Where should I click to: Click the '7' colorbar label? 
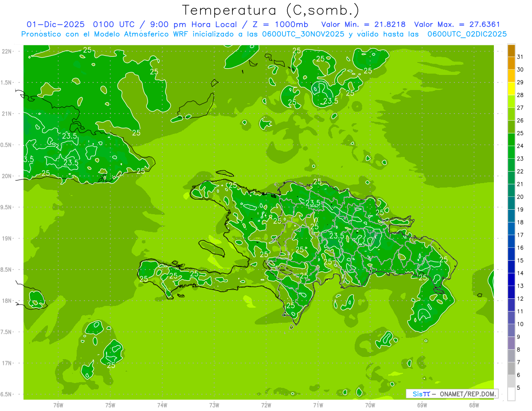point(519,362)
